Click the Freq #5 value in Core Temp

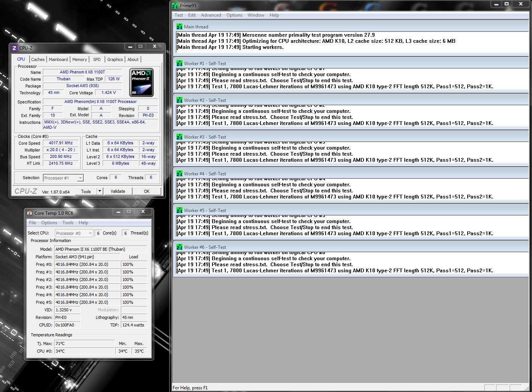pyautogui.click(x=87, y=302)
